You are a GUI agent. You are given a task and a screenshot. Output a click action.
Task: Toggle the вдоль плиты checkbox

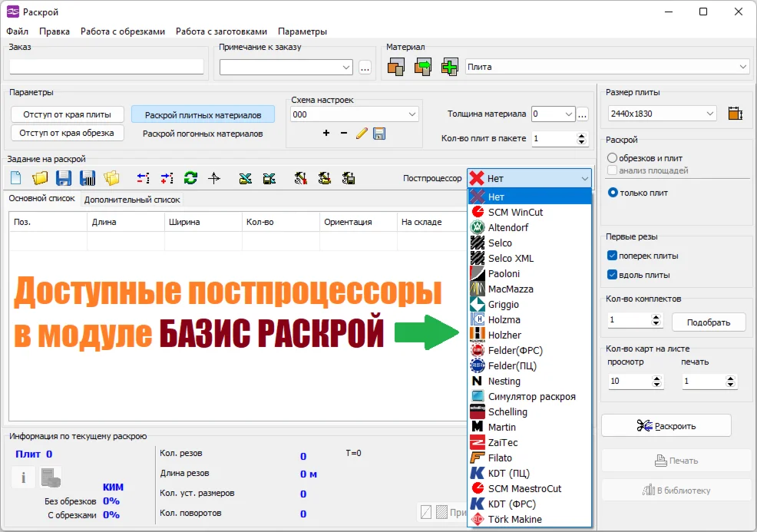coord(612,275)
